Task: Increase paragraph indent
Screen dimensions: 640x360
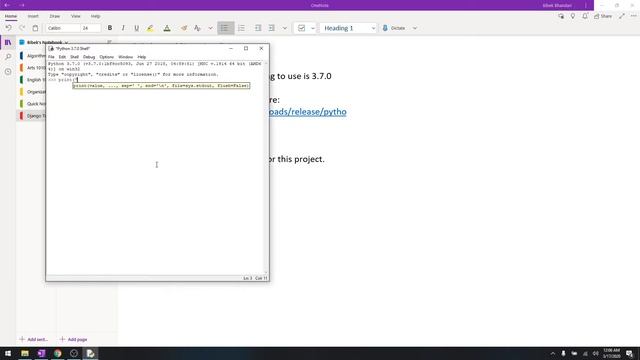Action: [x=272, y=28]
